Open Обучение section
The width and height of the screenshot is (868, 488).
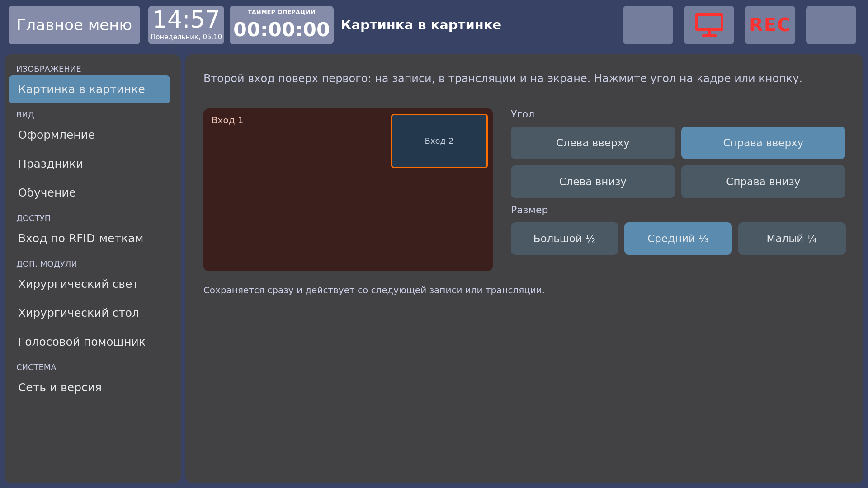pyautogui.click(x=90, y=193)
